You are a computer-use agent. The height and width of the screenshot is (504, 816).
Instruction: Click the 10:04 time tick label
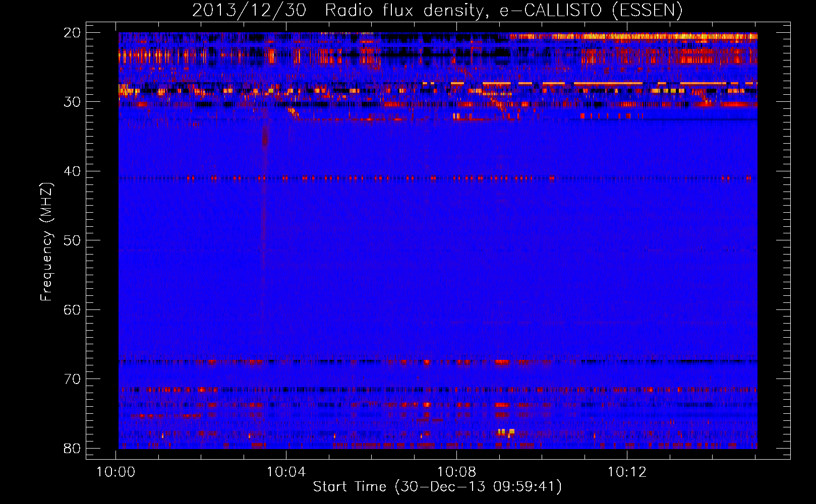[x=286, y=472]
